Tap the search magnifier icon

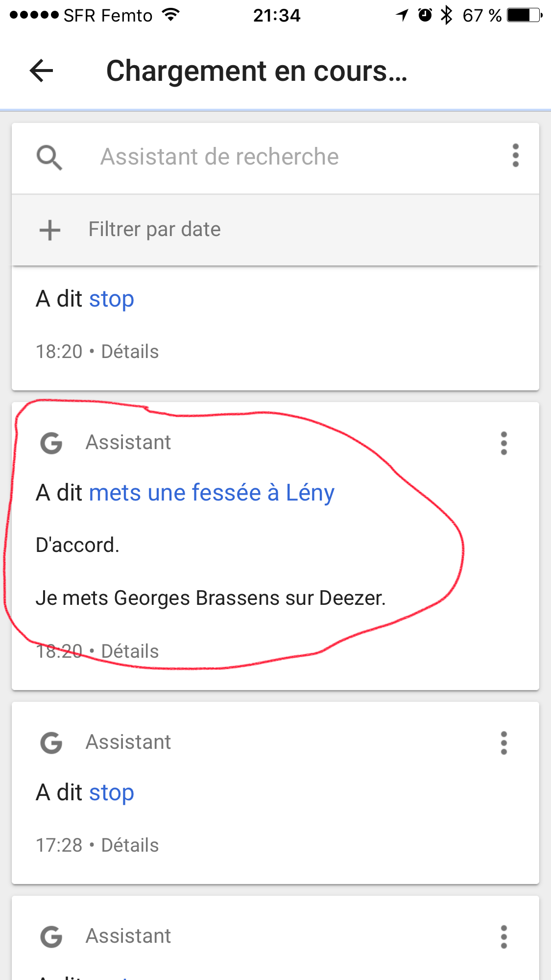pyautogui.click(x=49, y=157)
